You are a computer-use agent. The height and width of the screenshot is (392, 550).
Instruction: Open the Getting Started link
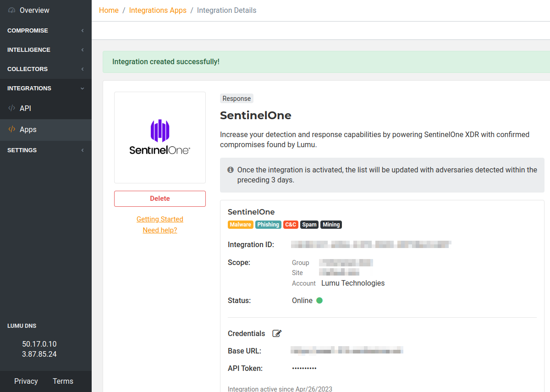click(x=159, y=219)
